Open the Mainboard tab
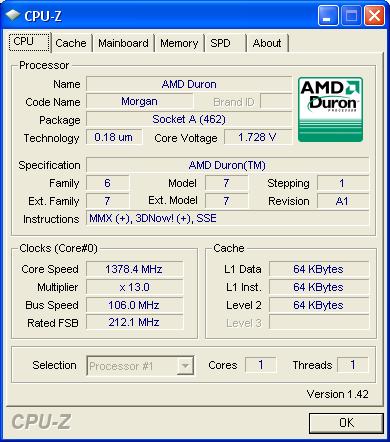This screenshot has height=442, width=390. point(123,43)
